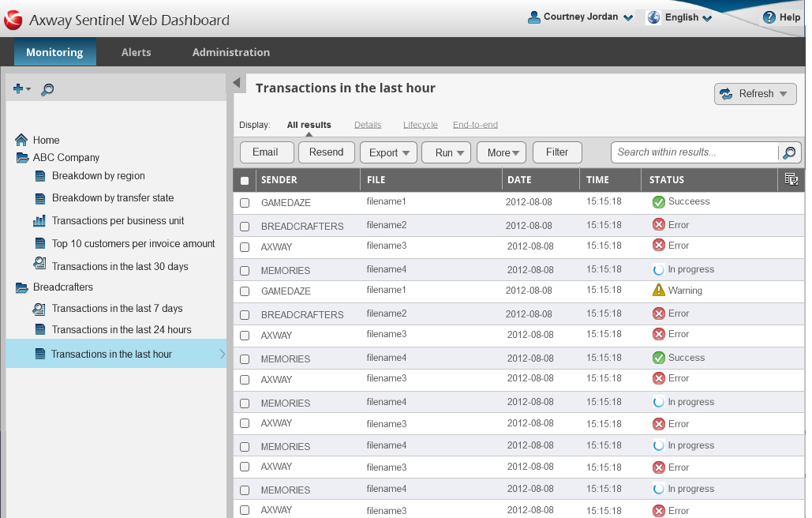Click the report icon for Breakdown by transfer state
The width and height of the screenshot is (812, 518).
click(x=40, y=198)
